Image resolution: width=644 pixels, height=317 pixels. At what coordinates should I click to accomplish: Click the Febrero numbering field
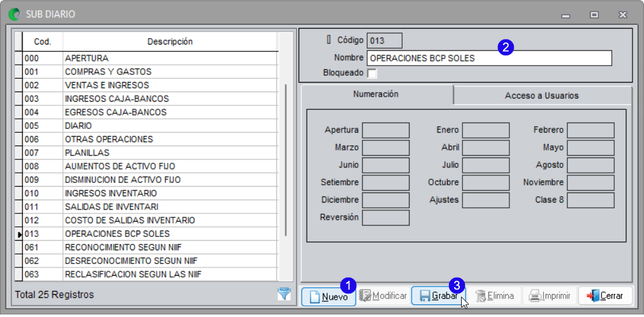pos(591,130)
